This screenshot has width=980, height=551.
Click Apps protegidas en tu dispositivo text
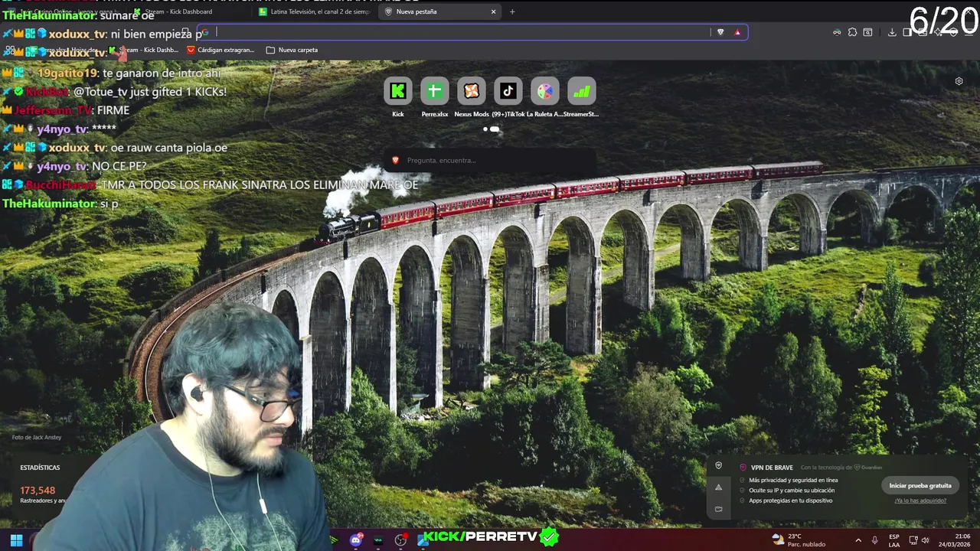[x=791, y=500]
